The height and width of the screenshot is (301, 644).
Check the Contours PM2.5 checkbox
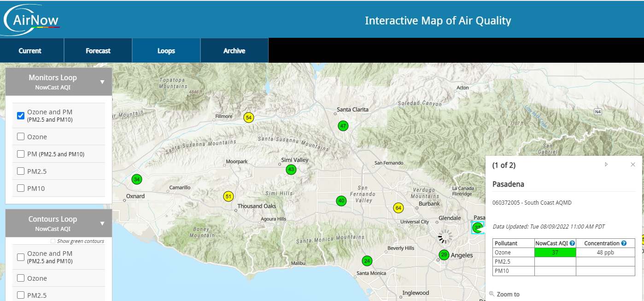click(21, 295)
